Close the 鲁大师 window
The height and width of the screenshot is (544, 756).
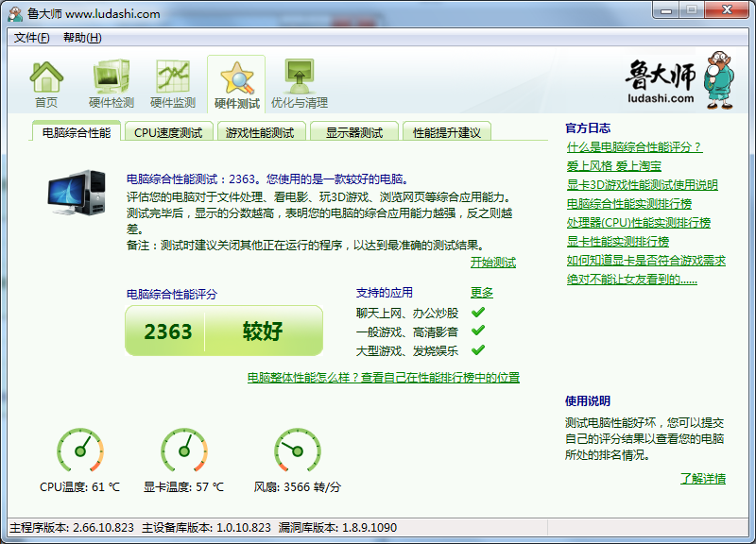tap(728, 9)
